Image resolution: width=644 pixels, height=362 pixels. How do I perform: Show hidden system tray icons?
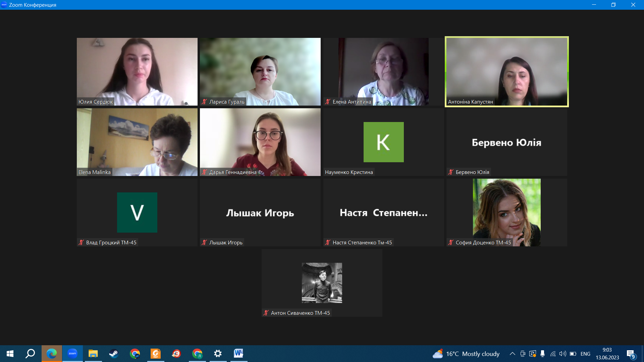pos(512,354)
